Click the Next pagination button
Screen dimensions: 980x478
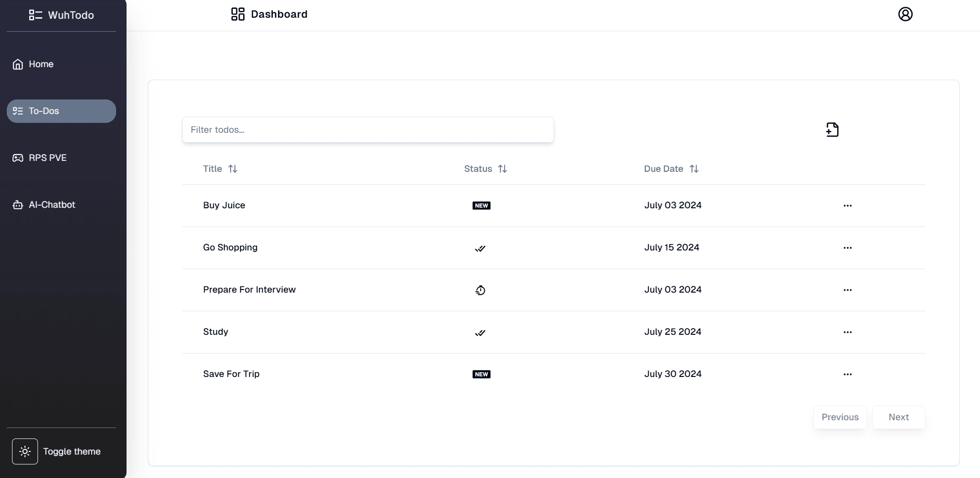(x=899, y=417)
